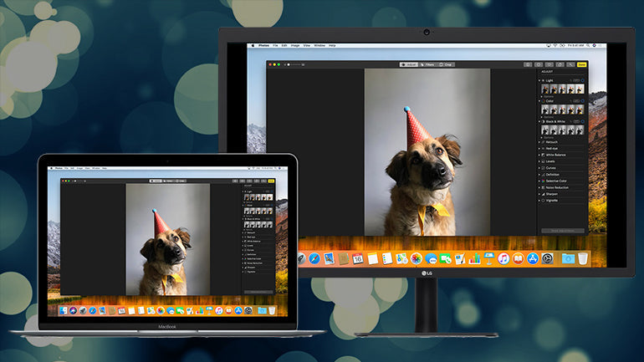Open the Trash in the LG monitor's dock
The height and width of the screenshot is (362, 644).
coord(583,259)
